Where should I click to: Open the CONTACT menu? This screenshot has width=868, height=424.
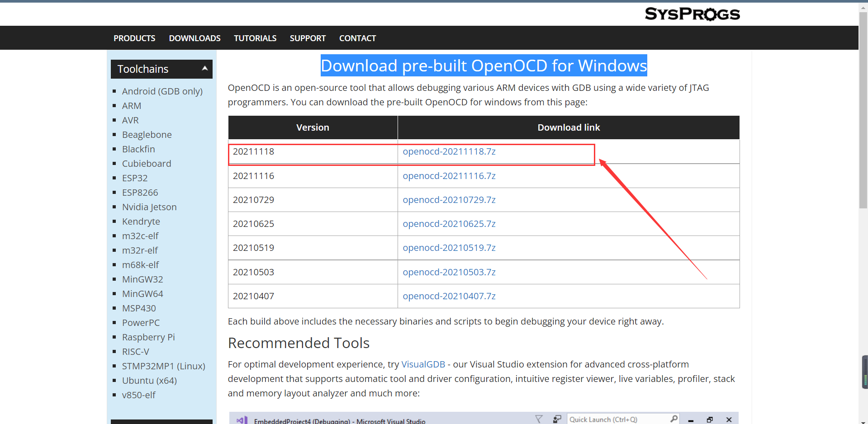pyautogui.click(x=357, y=38)
